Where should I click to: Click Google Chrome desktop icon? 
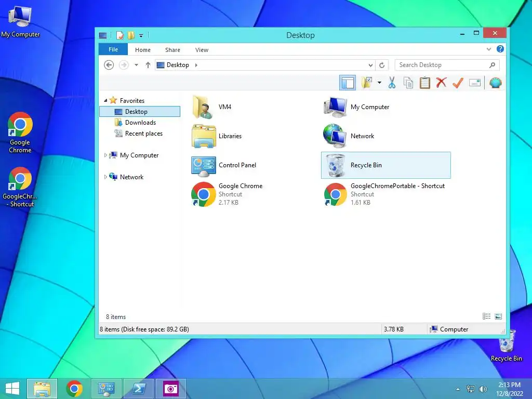(x=20, y=132)
